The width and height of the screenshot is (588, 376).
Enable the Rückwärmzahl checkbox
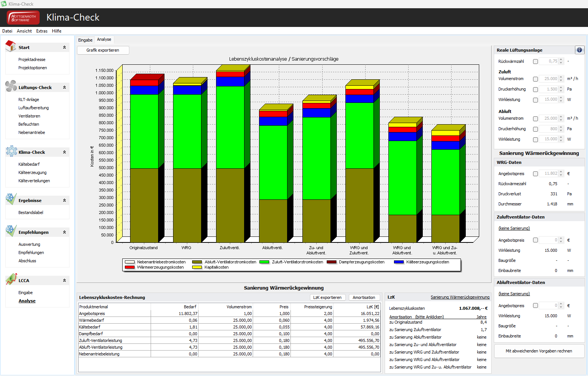point(535,61)
